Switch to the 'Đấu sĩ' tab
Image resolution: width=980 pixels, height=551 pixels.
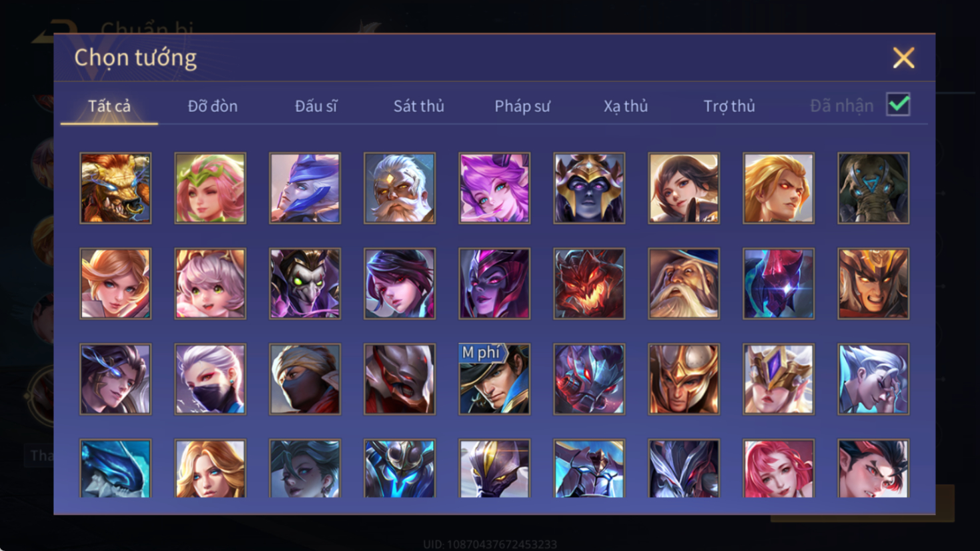click(316, 106)
